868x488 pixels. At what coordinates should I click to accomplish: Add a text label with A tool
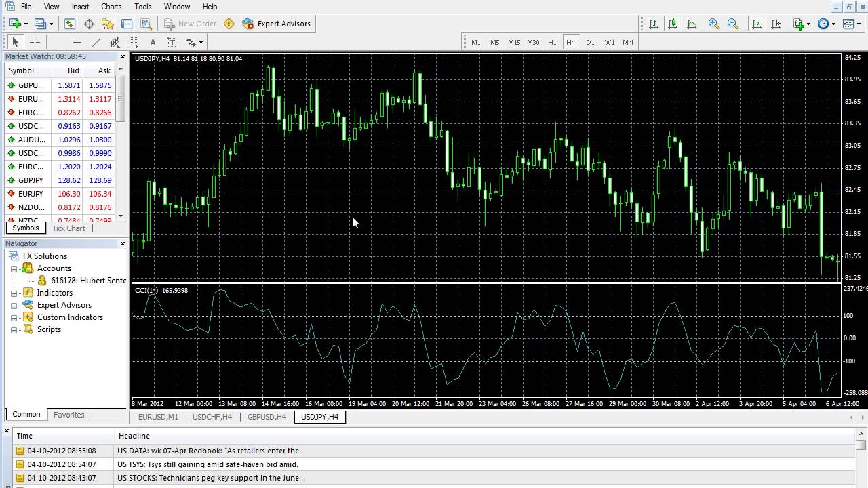coord(153,42)
